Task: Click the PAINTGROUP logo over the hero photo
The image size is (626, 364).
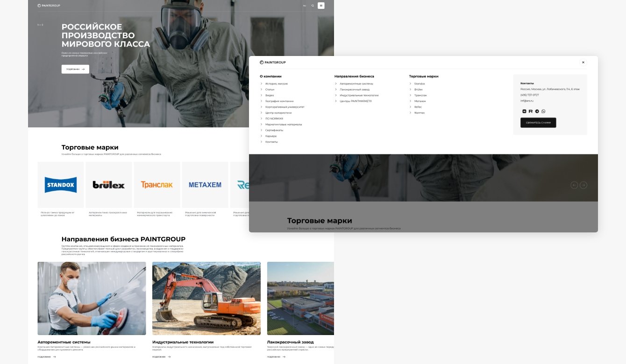Action: [49, 6]
